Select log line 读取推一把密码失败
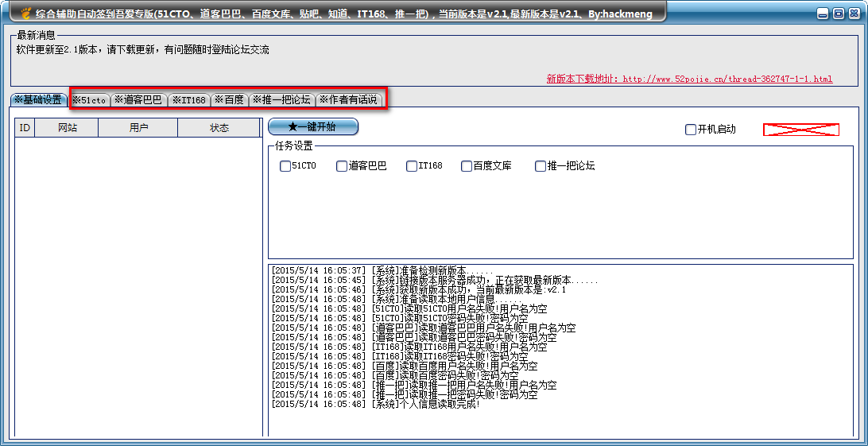This screenshot has width=868, height=446. click(x=405, y=394)
